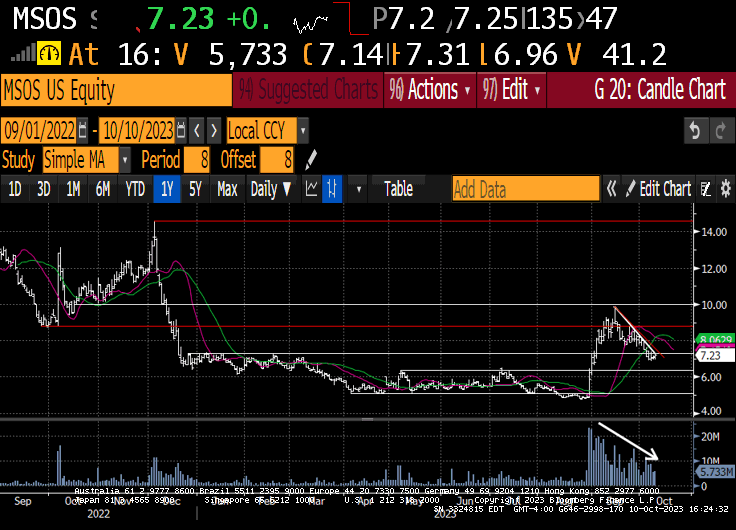This screenshot has width=736, height=530.
Task: Click the 14.00 price axis label
Action: 714,232
